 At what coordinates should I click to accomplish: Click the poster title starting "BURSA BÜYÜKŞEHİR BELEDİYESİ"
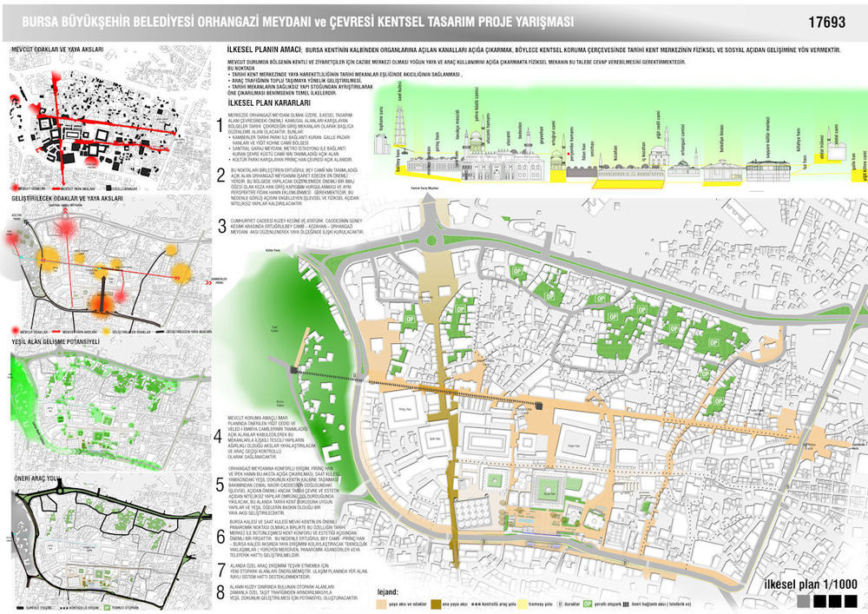[297, 22]
